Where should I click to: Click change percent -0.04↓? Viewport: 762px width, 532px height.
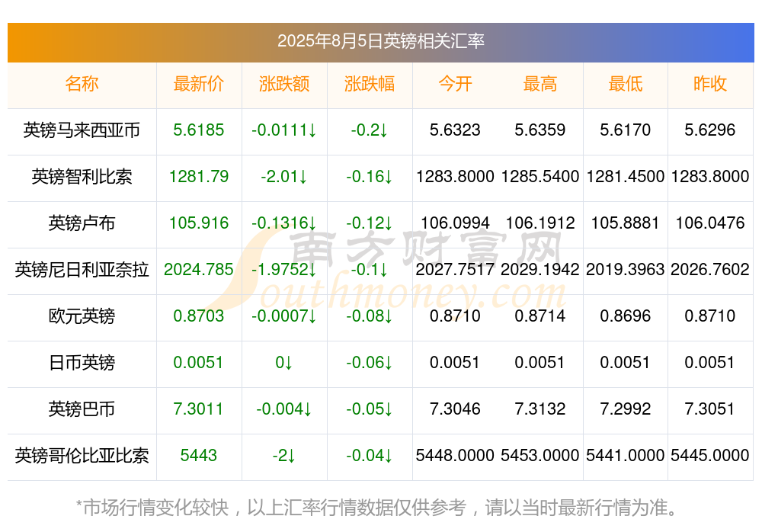click(x=370, y=456)
